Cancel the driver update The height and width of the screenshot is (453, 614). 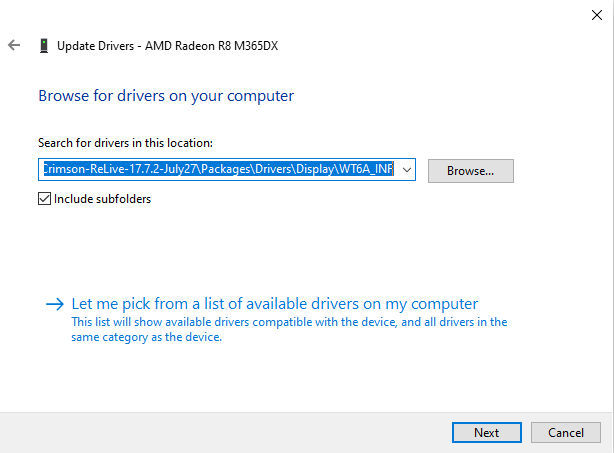[566, 432]
